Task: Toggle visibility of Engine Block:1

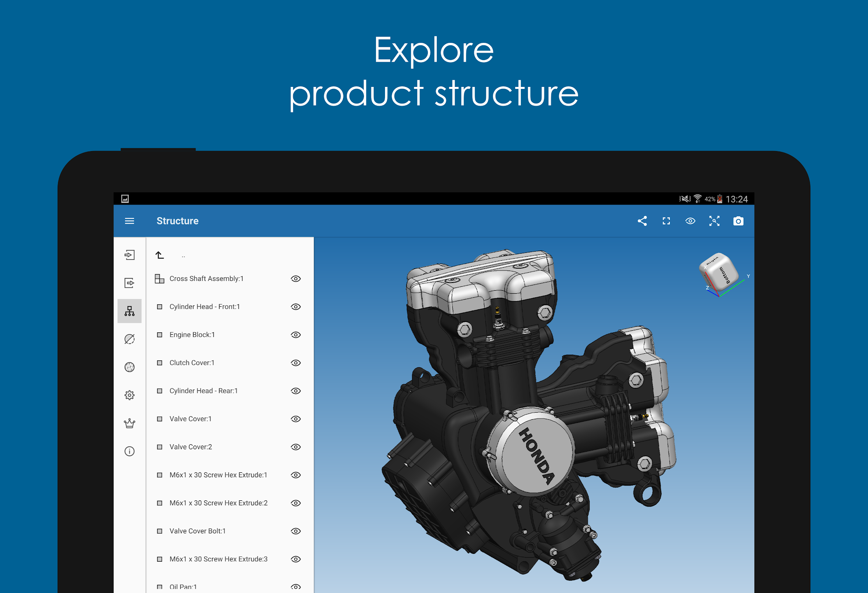Action: 296,335
